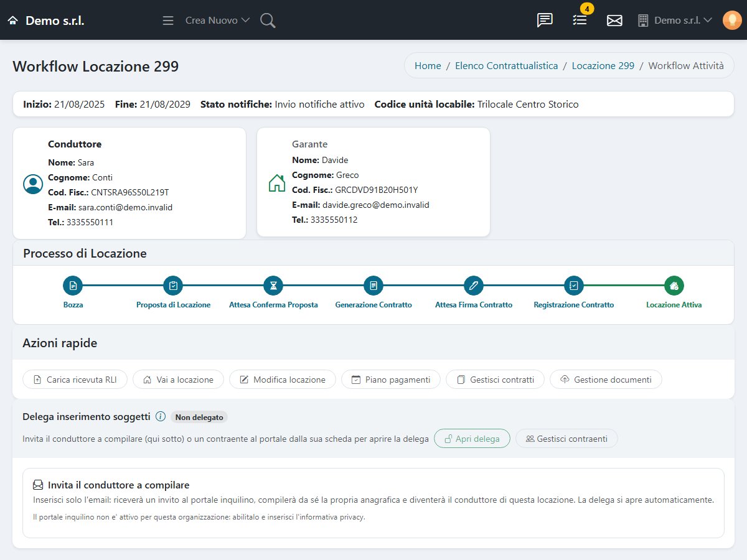Viewport: 747px width, 560px height.
Task: Go to Home breadcrumb
Action: [x=428, y=65]
